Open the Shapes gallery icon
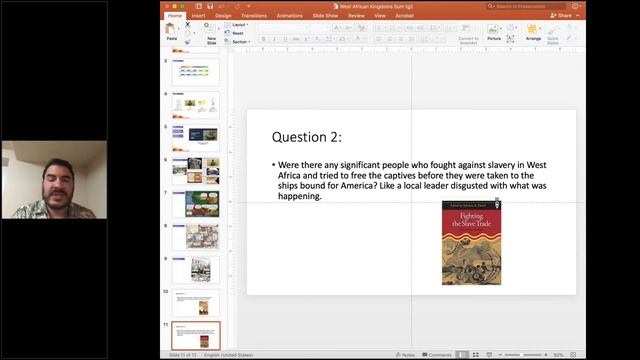The image size is (640, 360). click(511, 28)
